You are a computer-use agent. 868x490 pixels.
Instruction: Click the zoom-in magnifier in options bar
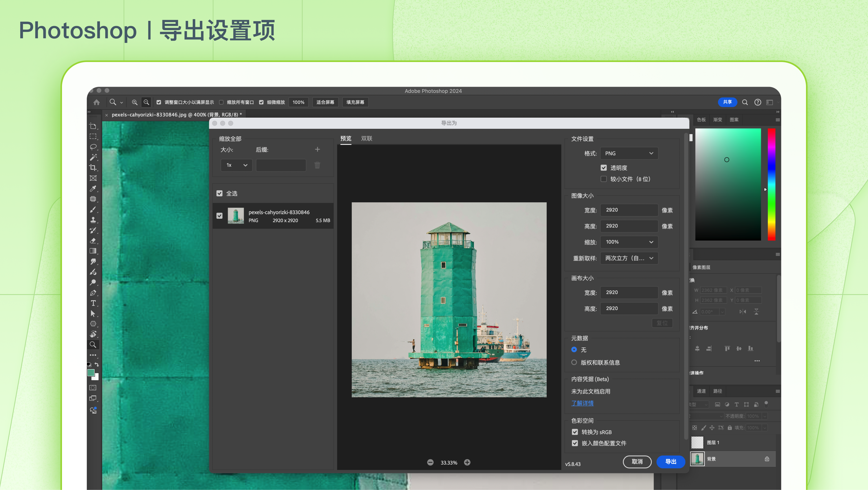(134, 102)
